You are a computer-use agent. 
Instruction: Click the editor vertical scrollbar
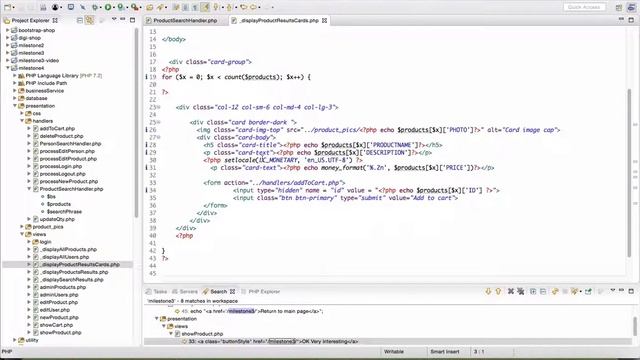click(x=630, y=172)
